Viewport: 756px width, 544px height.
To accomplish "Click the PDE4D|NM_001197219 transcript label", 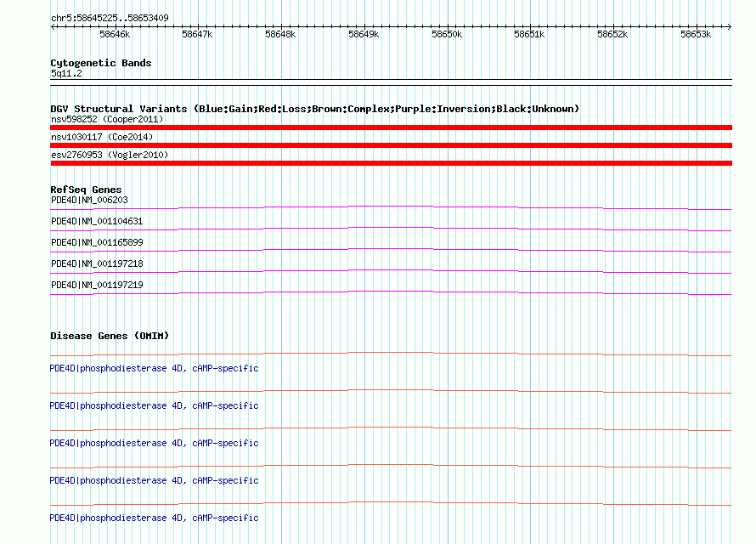I will 97,285.
